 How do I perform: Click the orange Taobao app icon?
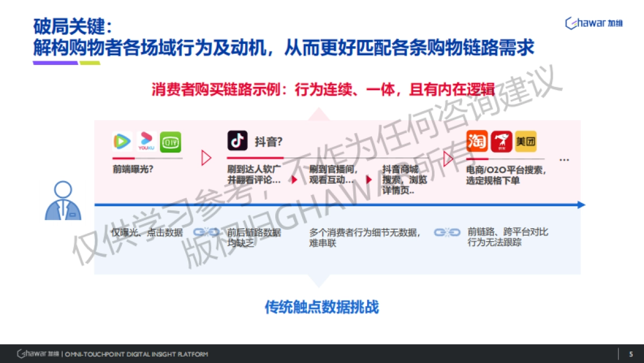pos(477,141)
